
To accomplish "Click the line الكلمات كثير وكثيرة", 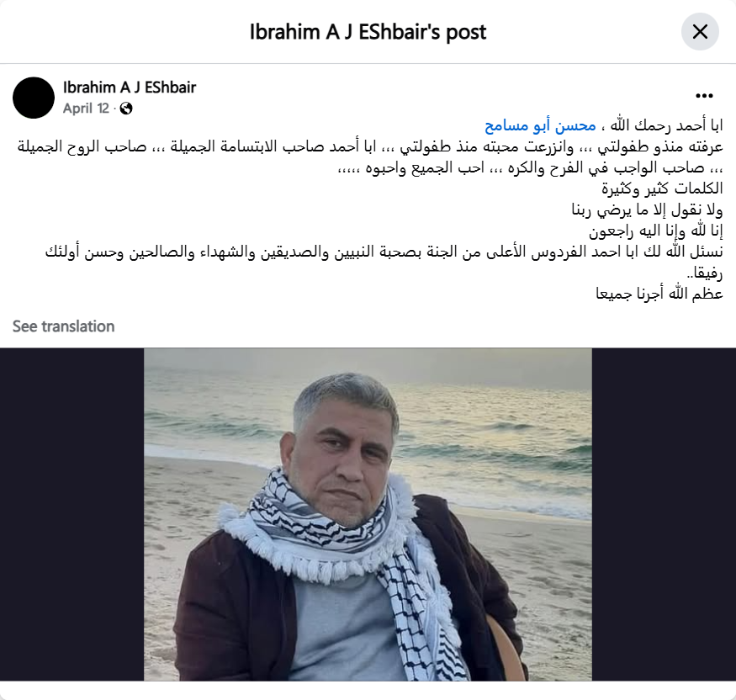I will pyautogui.click(x=662, y=188).
